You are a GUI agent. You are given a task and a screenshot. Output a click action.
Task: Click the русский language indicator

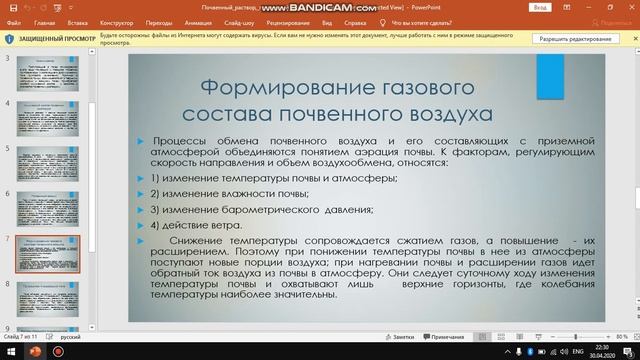click(70, 337)
